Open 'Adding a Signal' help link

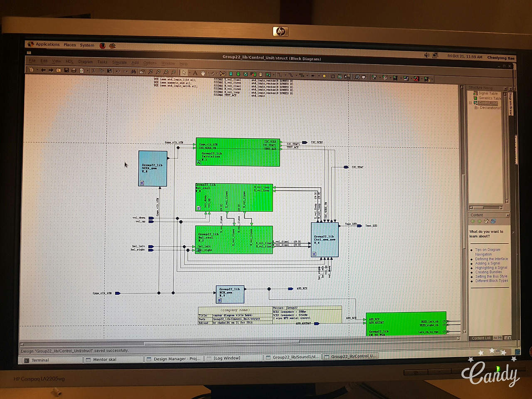click(x=488, y=264)
